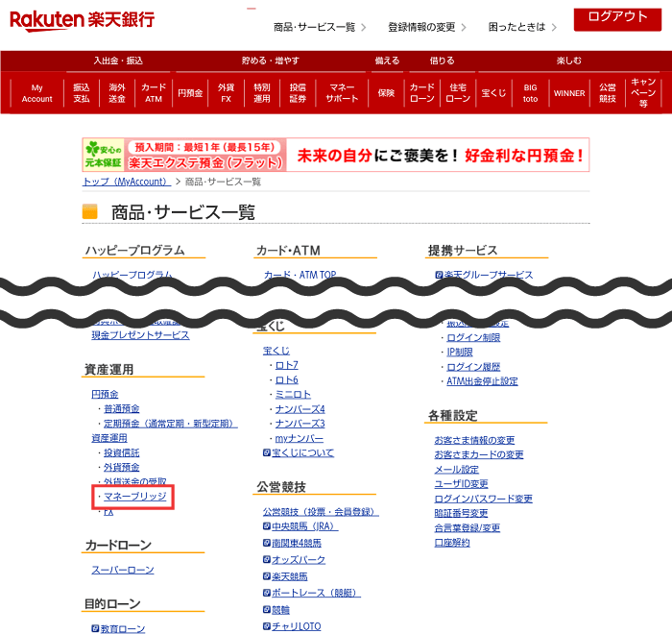Image resolution: width=672 pixels, height=634 pixels.
Task: Open マネーブリッジ link
Action: (135, 497)
